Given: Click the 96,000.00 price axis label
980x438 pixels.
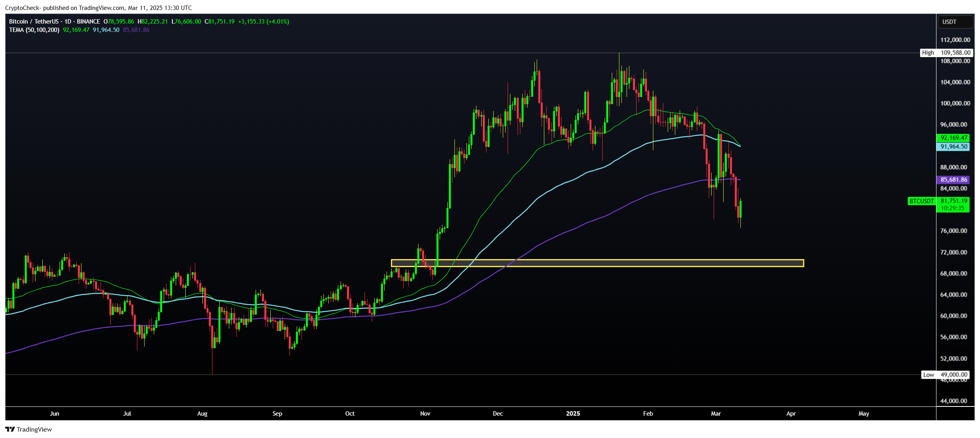Looking at the screenshot, I should 954,125.
